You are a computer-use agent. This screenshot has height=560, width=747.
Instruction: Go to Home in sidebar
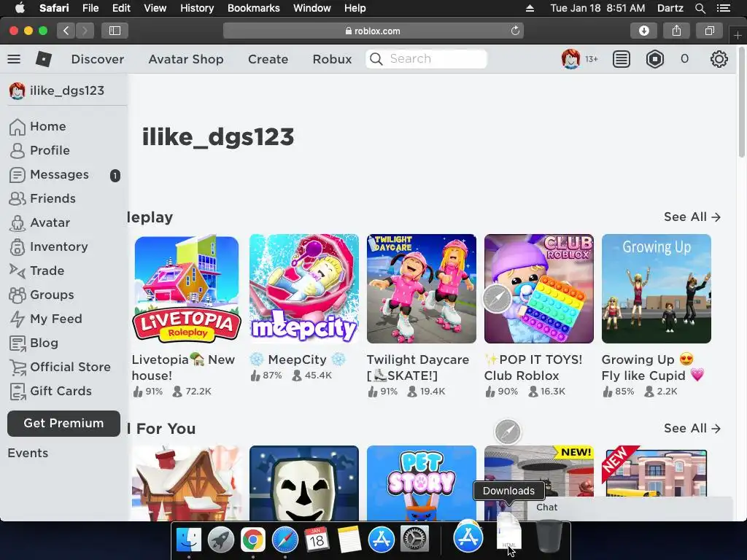click(x=38, y=127)
